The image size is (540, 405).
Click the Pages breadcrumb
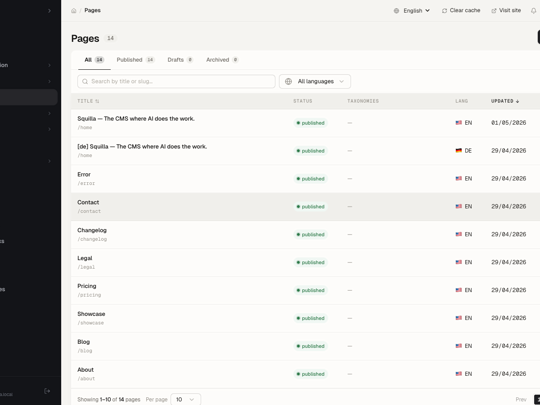pyautogui.click(x=93, y=11)
